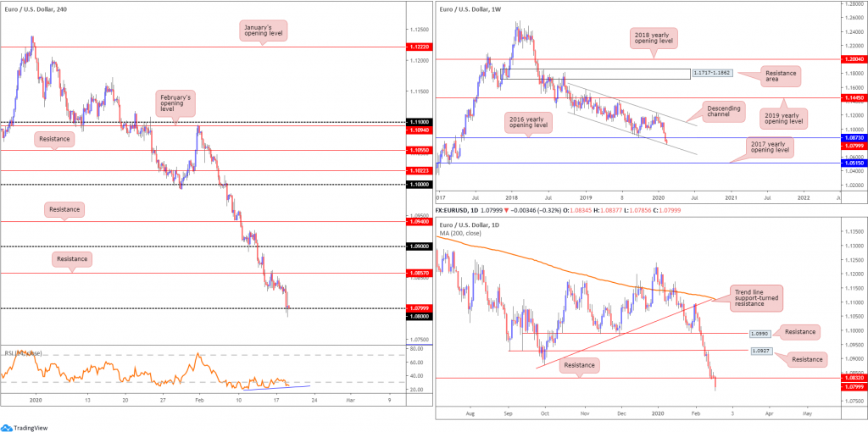The height and width of the screenshot is (432, 868).
Task: Click the 1.0990 resistance price box
Action: [759, 334]
